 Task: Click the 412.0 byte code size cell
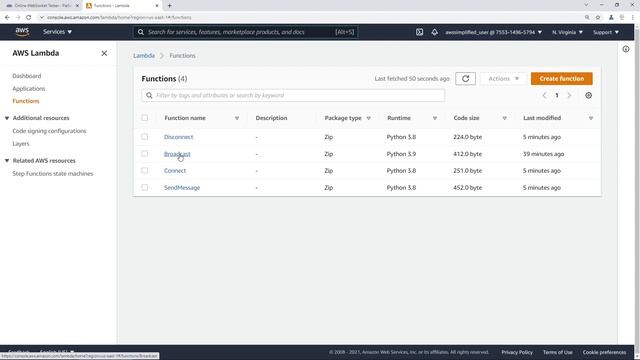467,154
